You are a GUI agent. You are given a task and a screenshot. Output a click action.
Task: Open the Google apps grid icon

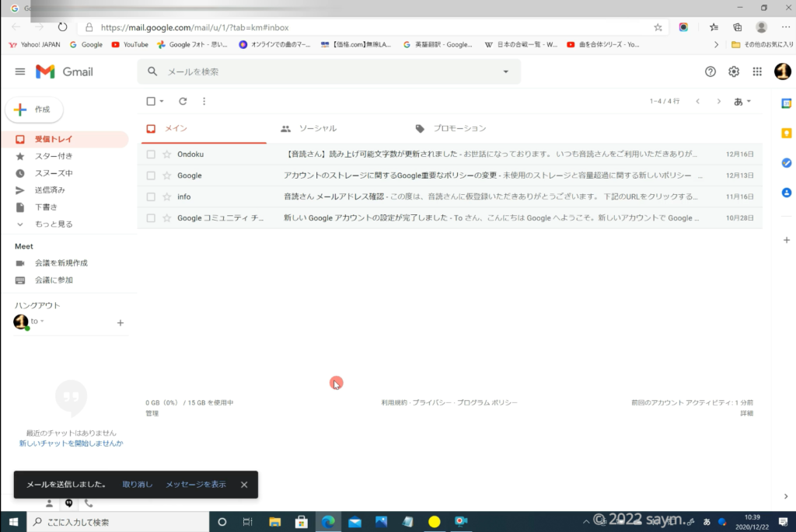point(757,71)
